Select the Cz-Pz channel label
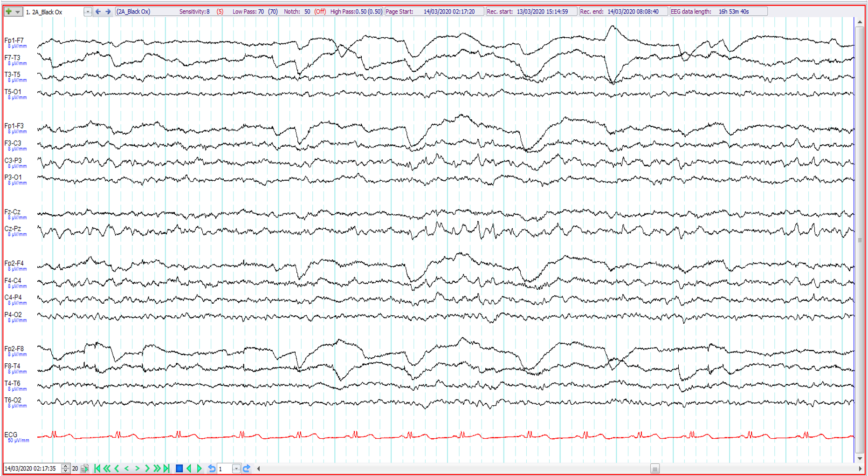Image resolution: width=868 pixels, height=476 pixels. pyautogui.click(x=13, y=229)
